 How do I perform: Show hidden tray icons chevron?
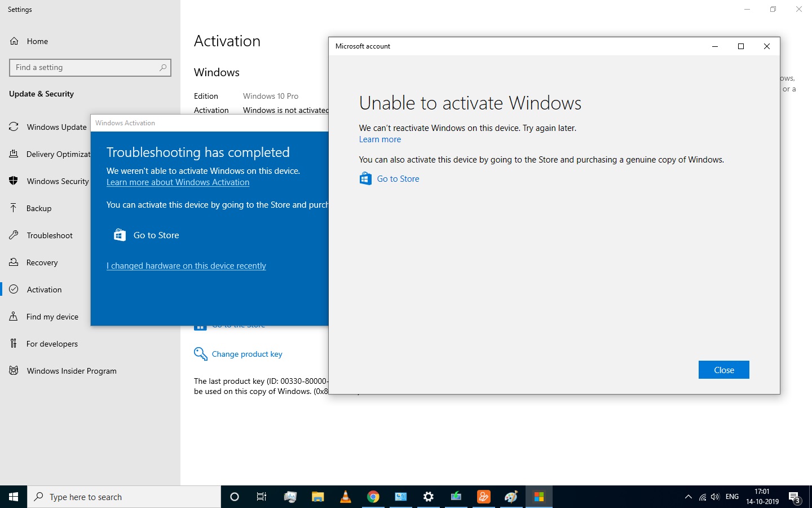click(x=688, y=497)
